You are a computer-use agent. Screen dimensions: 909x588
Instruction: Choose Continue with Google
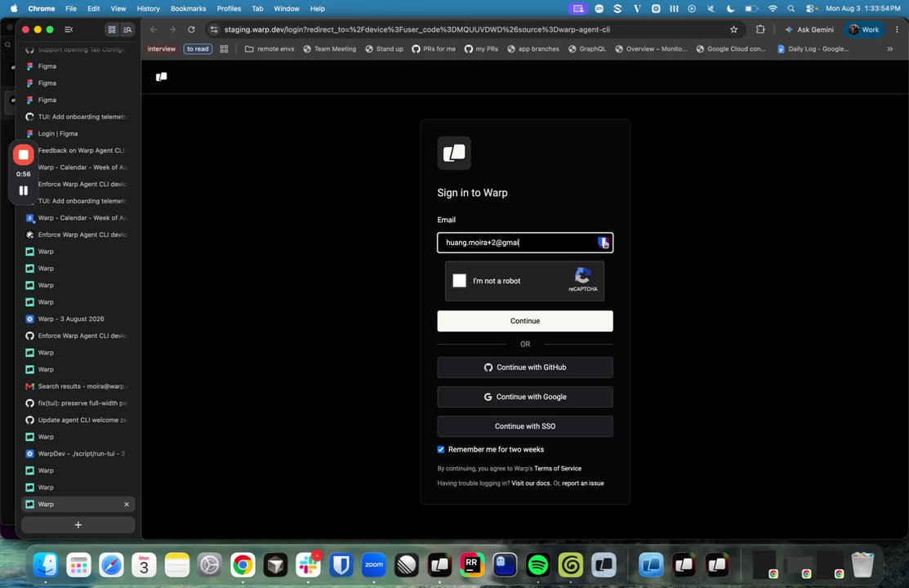(524, 397)
